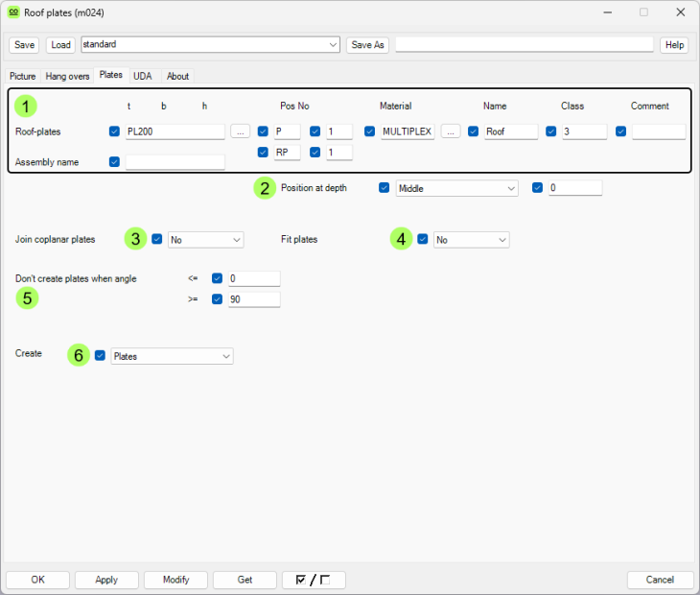Click the toggle all checkboxes on/off button
700x595 pixels.
tap(314, 580)
